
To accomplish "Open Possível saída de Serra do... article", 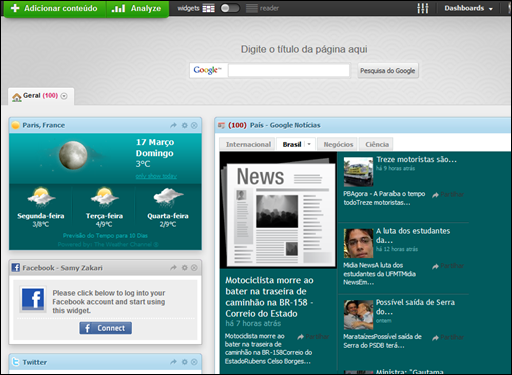I will click(x=415, y=307).
